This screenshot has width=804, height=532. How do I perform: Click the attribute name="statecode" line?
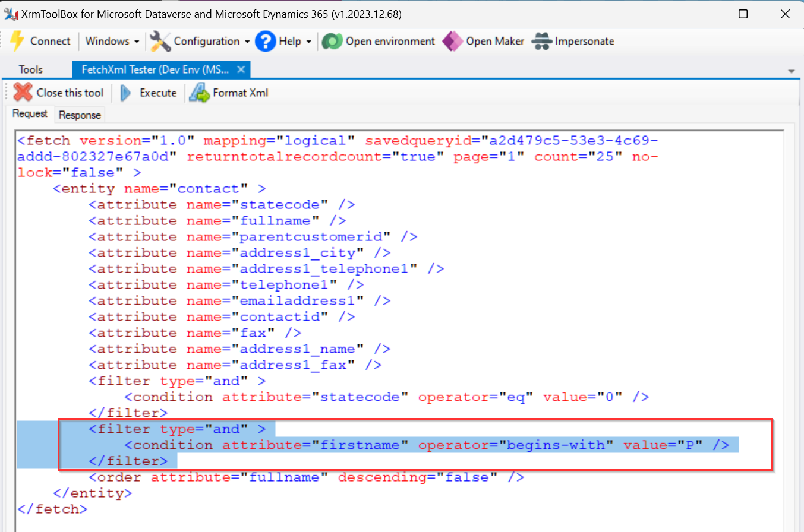click(x=222, y=205)
